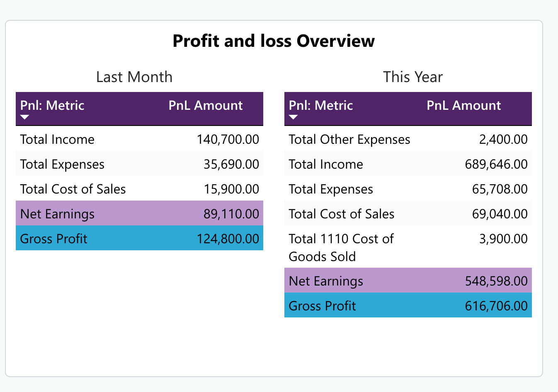The height and width of the screenshot is (392, 558).
Task: Click the This Year Pnl: Metric column header
Action: point(321,105)
